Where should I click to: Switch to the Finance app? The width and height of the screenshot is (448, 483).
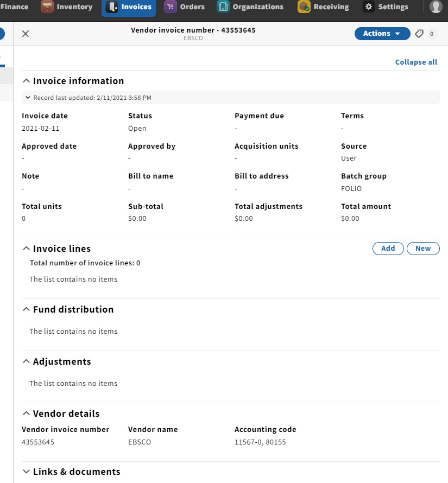click(x=14, y=7)
